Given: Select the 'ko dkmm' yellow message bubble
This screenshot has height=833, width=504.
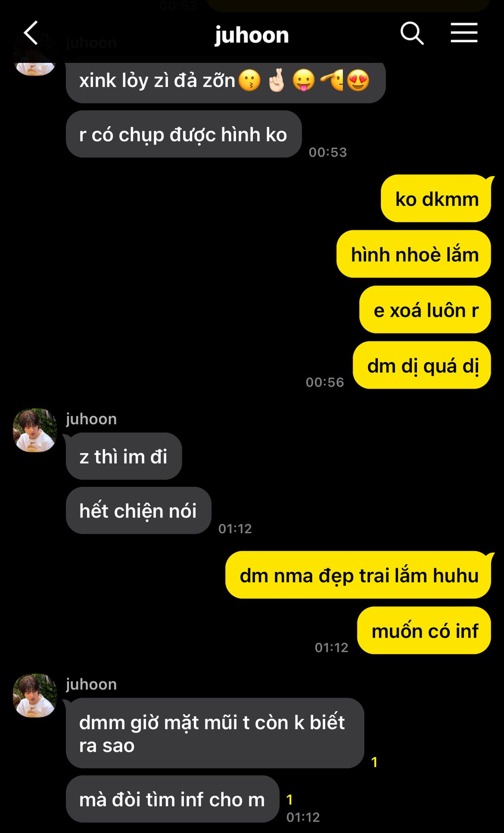Looking at the screenshot, I should pyautogui.click(x=436, y=199).
